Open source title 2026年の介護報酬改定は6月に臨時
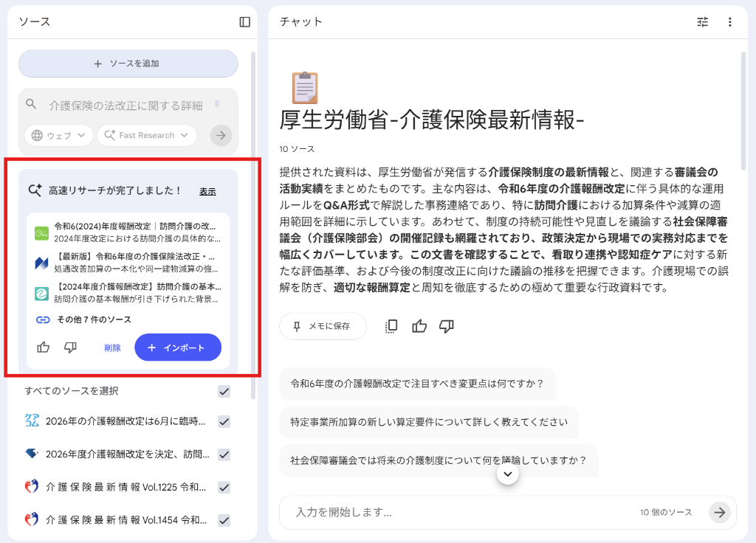The height and width of the screenshot is (543, 756). coord(126,421)
